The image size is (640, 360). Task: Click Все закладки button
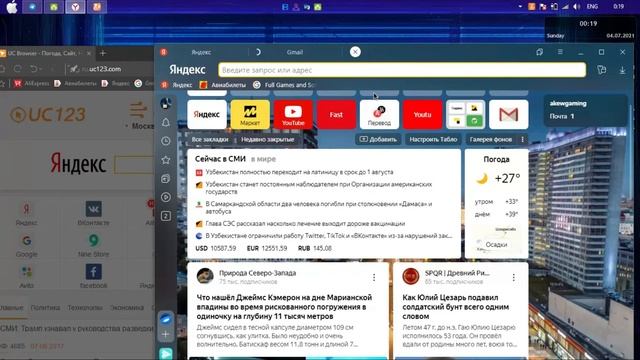[x=210, y=140]
